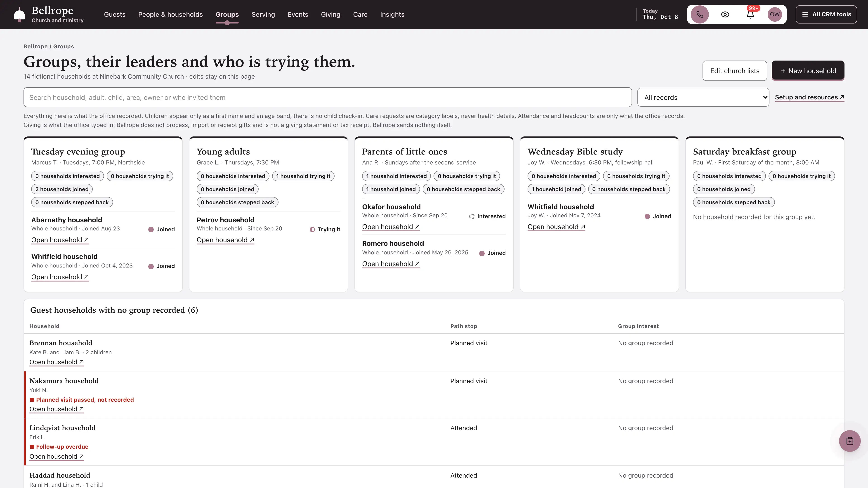Viewport: 868px width, 488px height.
Task: Open the All CRM tools menu
Action: (826, 14)
